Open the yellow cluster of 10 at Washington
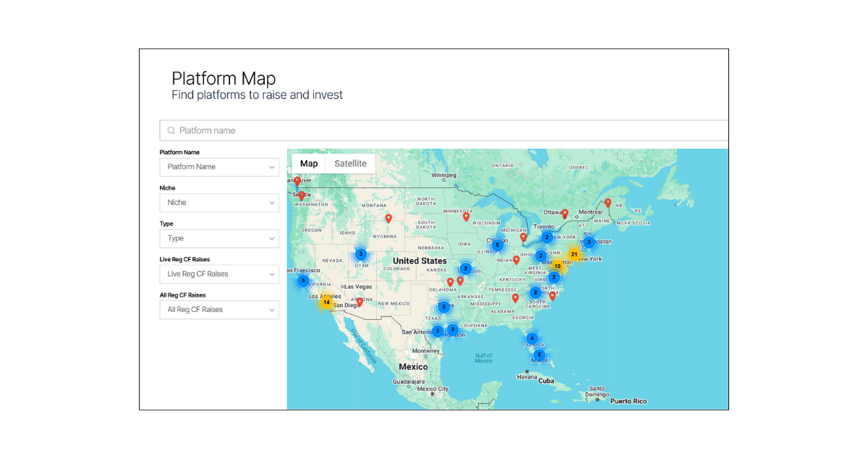This screenshot has height=456, width=868. (557, 266)
